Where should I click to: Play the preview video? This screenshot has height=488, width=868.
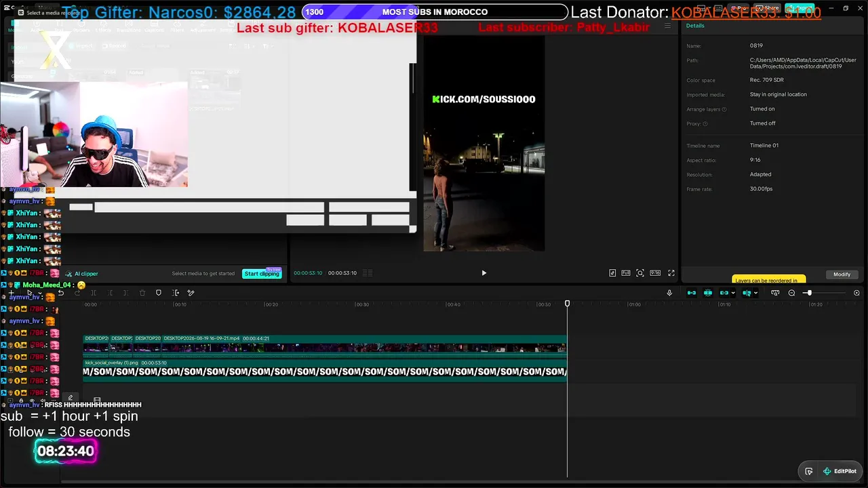(484, 273)
